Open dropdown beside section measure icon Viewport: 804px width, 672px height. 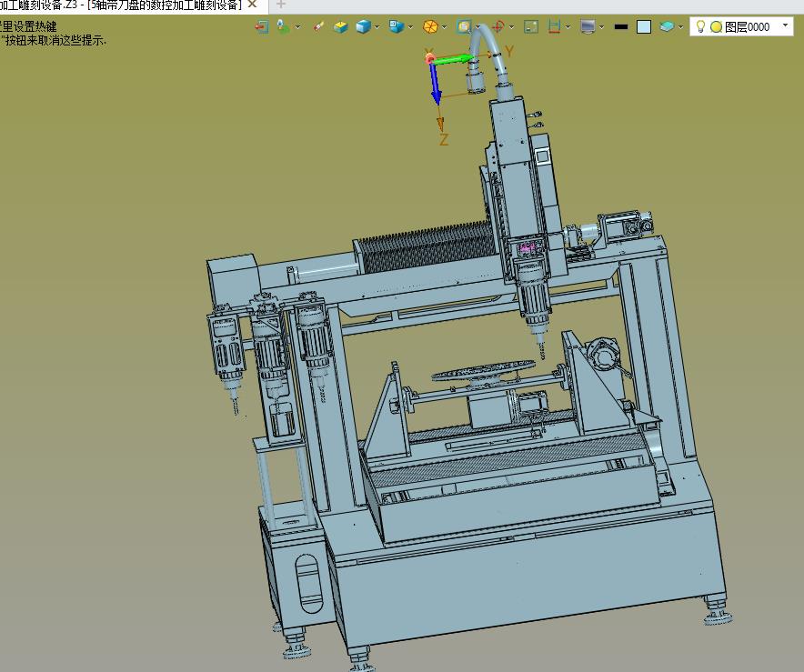tap(568, 27)
